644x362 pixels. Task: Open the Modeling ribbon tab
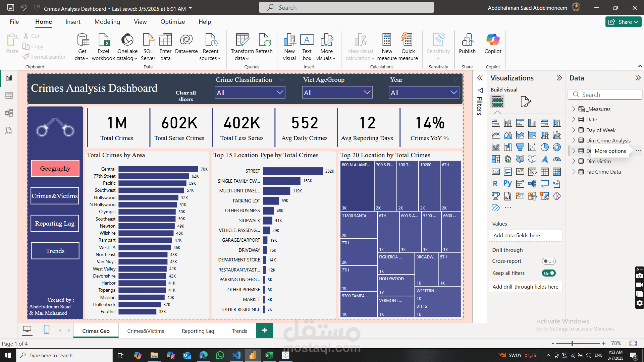click(x=107, y=22)
